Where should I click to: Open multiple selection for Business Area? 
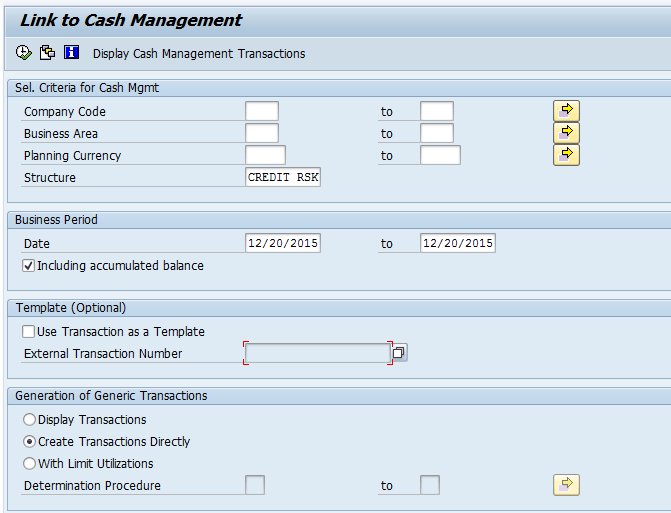tap(566, 133)
